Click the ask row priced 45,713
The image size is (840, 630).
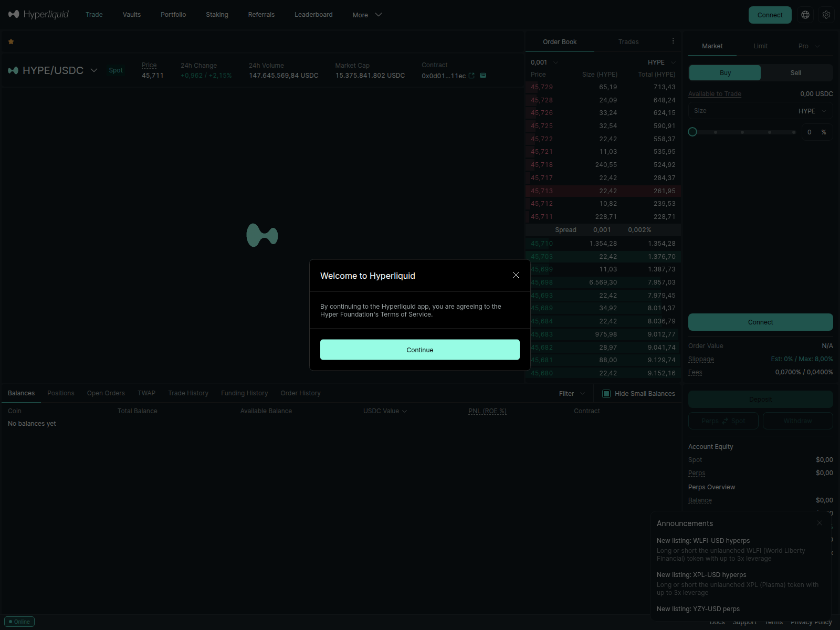point(603,191)
